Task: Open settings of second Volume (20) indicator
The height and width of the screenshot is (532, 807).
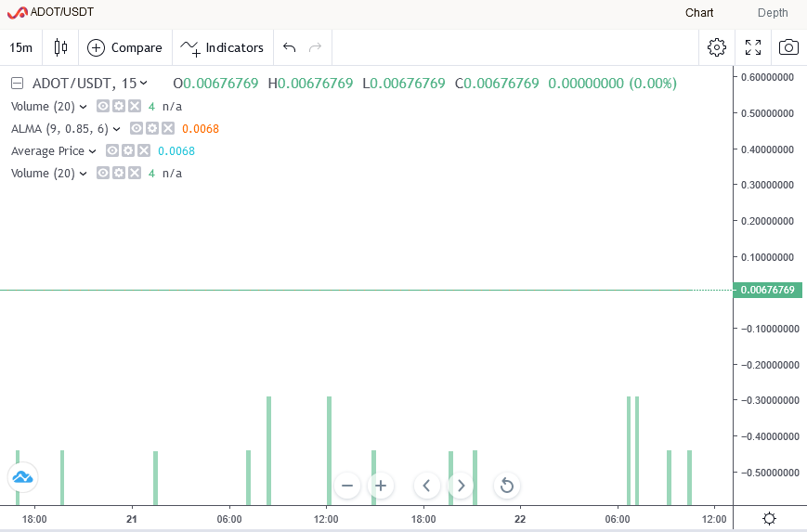Action: coord(119,173)
